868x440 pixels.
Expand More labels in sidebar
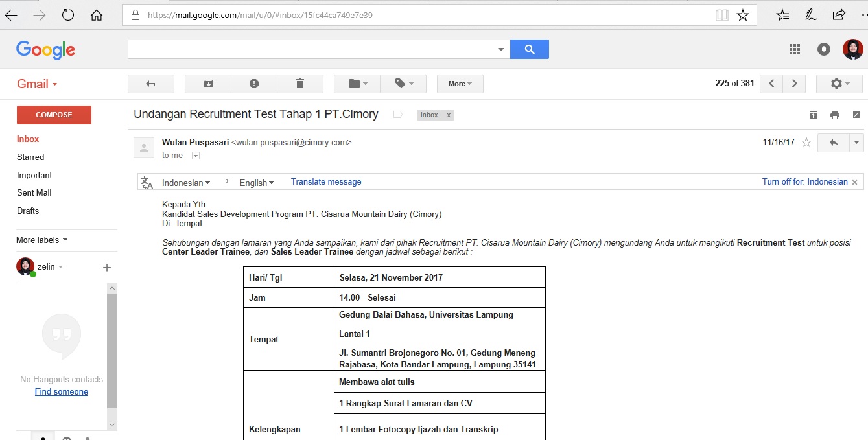click(42, 240)
